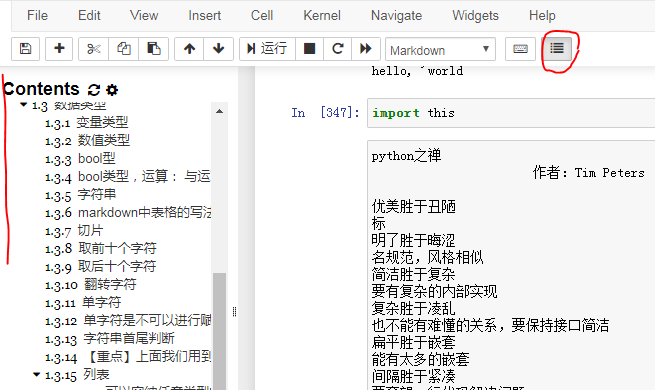Click the sidebar resize handle grip

234,311
